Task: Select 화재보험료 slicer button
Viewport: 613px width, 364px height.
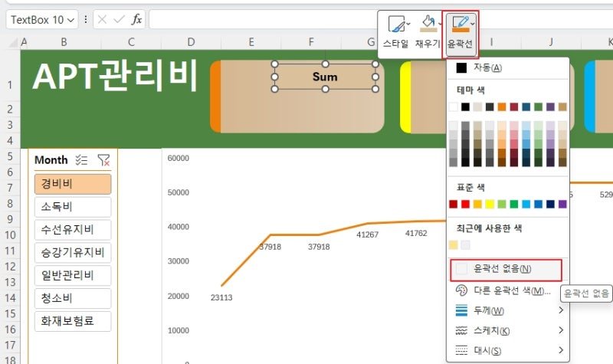Action: 73,321
